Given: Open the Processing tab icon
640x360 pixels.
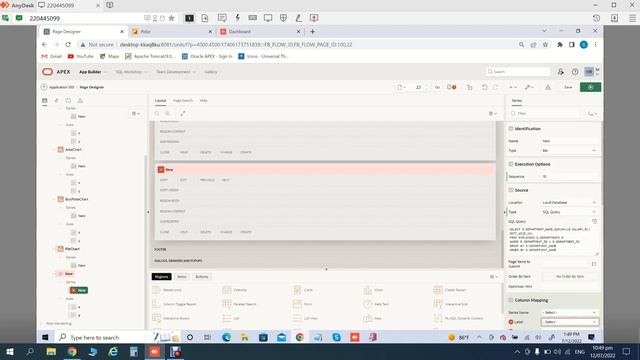Looking at the screenshot, I should pos(68,100).
